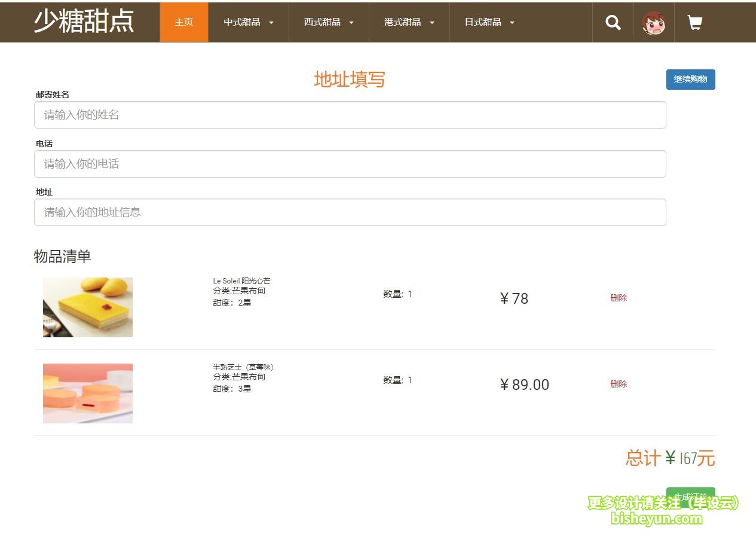
Task: Open the user avatar profile icon
Action: coord(653,23)
